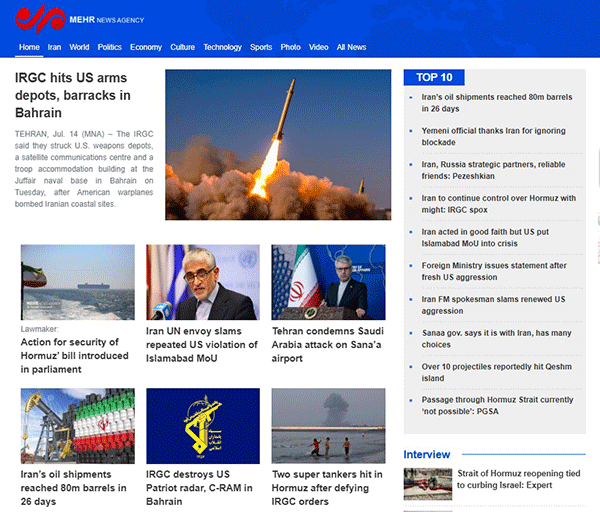
Task: Open 'Action for security of Hormuz' bill article
Action: point(75,355)
